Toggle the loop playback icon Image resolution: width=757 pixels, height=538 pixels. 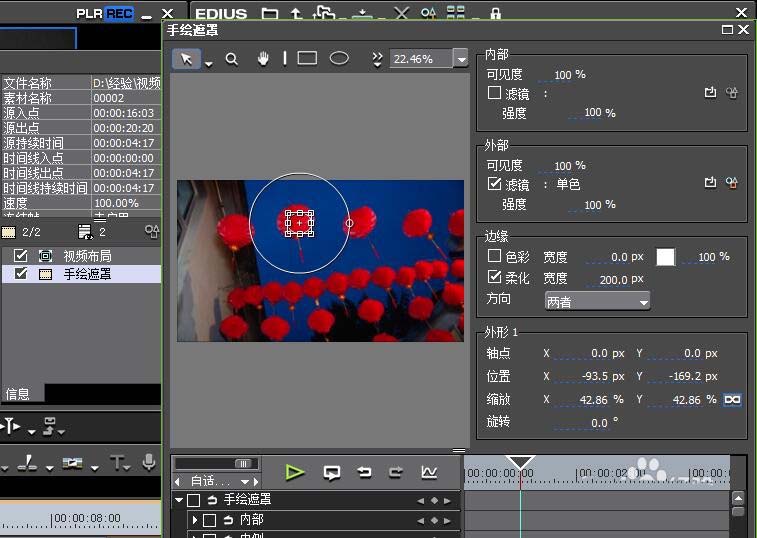pyautogui.click(x=332, y=472)
